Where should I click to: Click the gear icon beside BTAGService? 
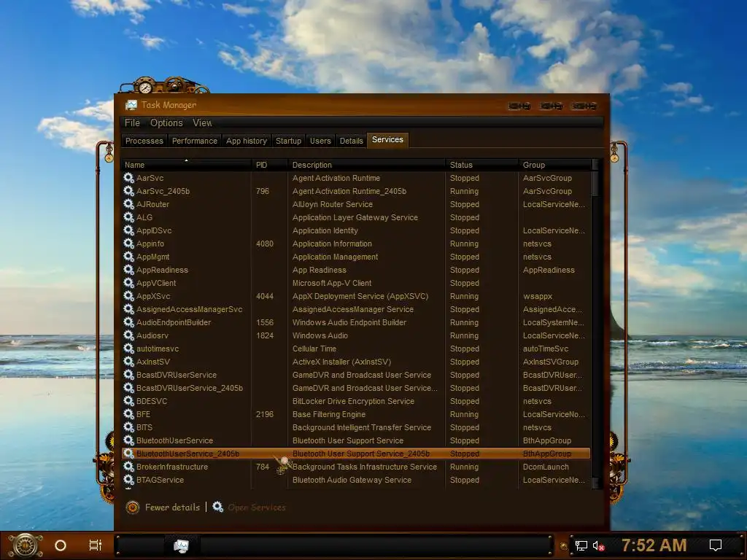128,480
